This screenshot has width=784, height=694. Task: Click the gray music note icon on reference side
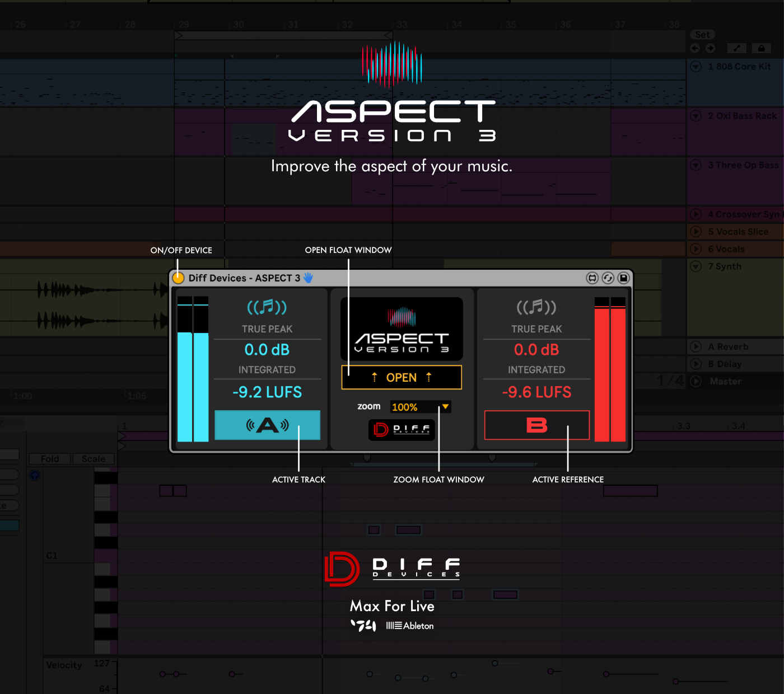coord(536,307)
